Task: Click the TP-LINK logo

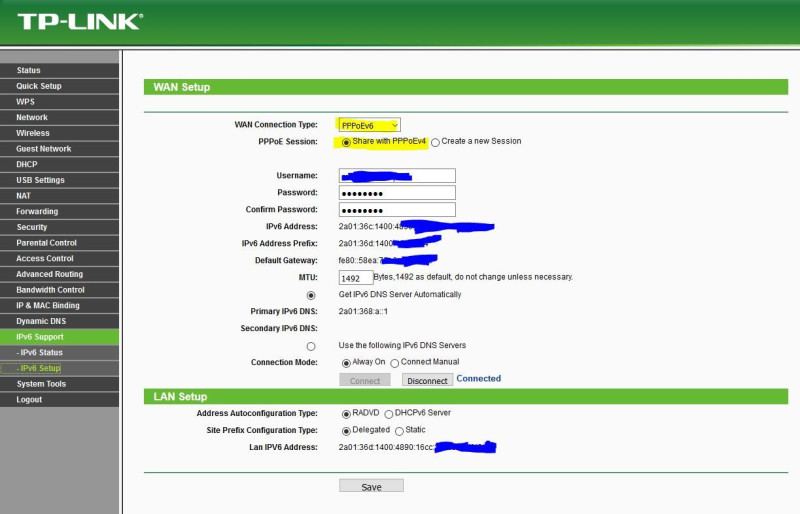Action: coord(80,21)
